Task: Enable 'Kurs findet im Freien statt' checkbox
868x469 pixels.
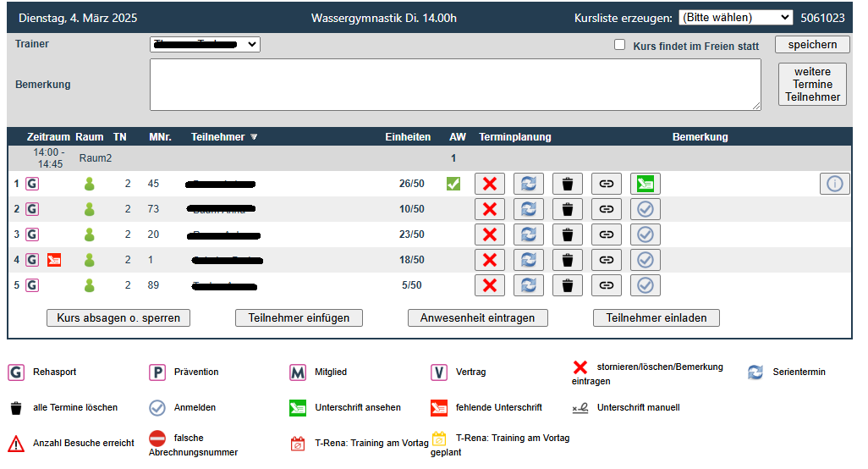Action: pos(619,46)
